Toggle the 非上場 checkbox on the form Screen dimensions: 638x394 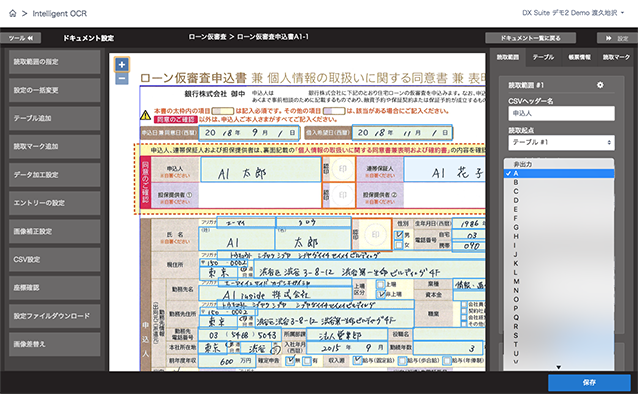(380, 294)
